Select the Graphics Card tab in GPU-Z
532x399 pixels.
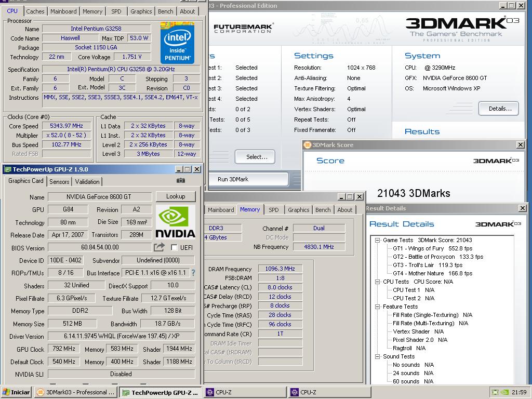[26, 180]
